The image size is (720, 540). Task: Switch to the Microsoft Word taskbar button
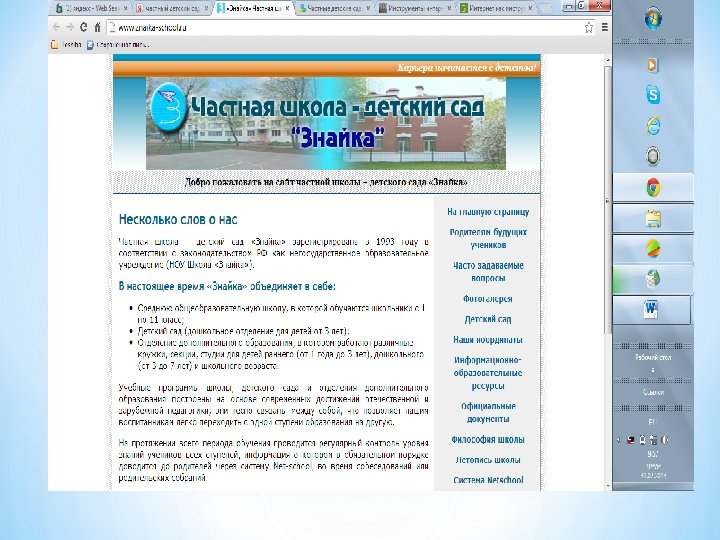point(652,310)
